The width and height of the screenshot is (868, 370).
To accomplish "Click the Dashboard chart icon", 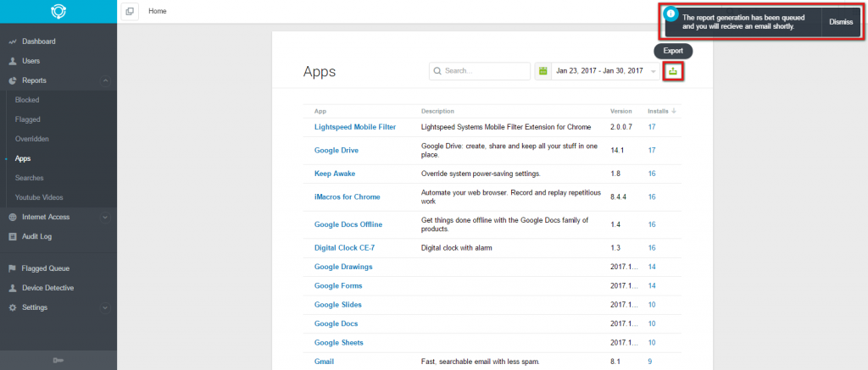I will click(13, 41).
